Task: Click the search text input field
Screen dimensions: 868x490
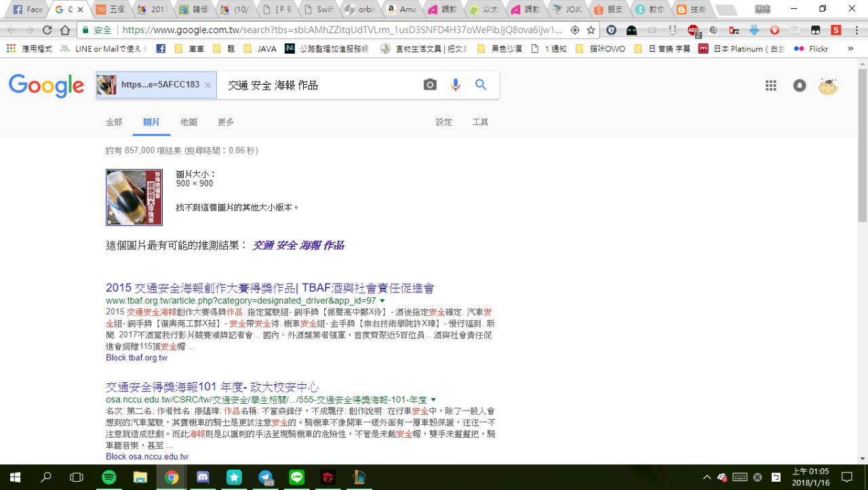Action: [319, 86]
